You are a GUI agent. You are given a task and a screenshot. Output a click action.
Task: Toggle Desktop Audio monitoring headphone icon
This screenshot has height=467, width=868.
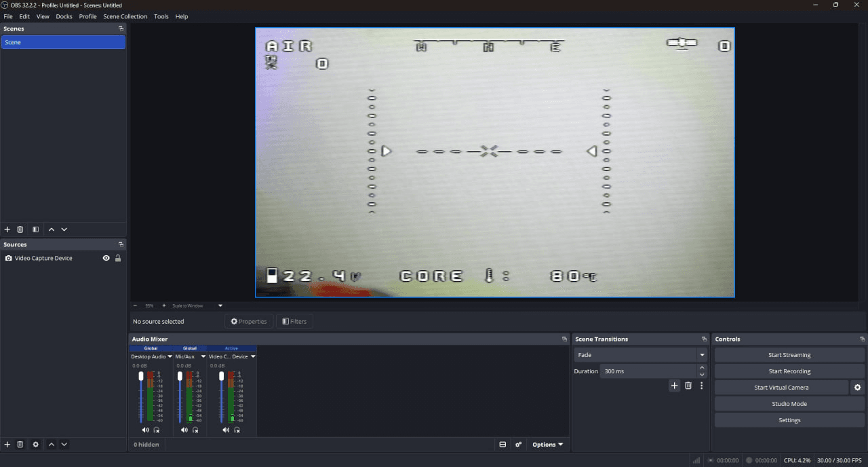coord(157,430)
